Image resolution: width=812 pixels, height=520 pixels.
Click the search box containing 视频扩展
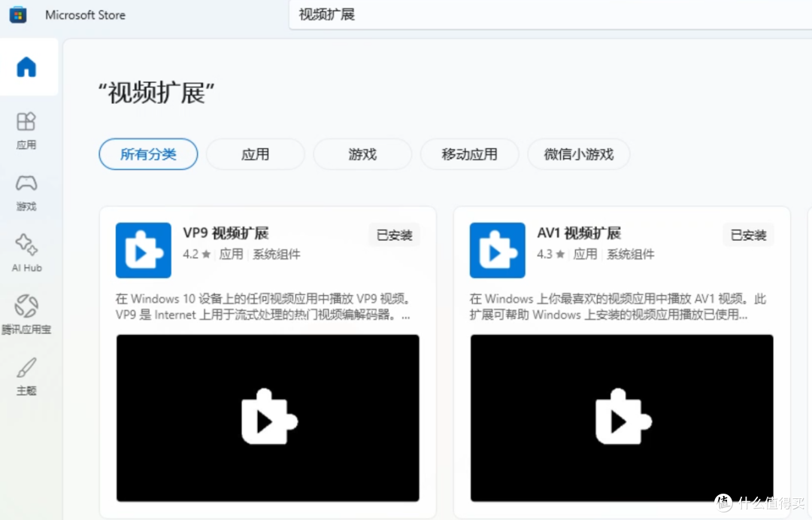550,14
